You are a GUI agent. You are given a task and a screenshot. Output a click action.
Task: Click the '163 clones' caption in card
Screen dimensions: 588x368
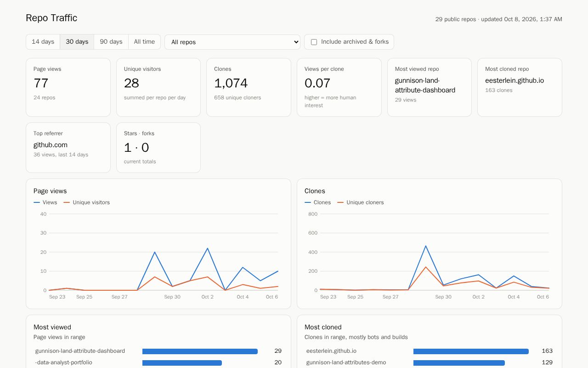pyautogui.click(x=499, y=90)
